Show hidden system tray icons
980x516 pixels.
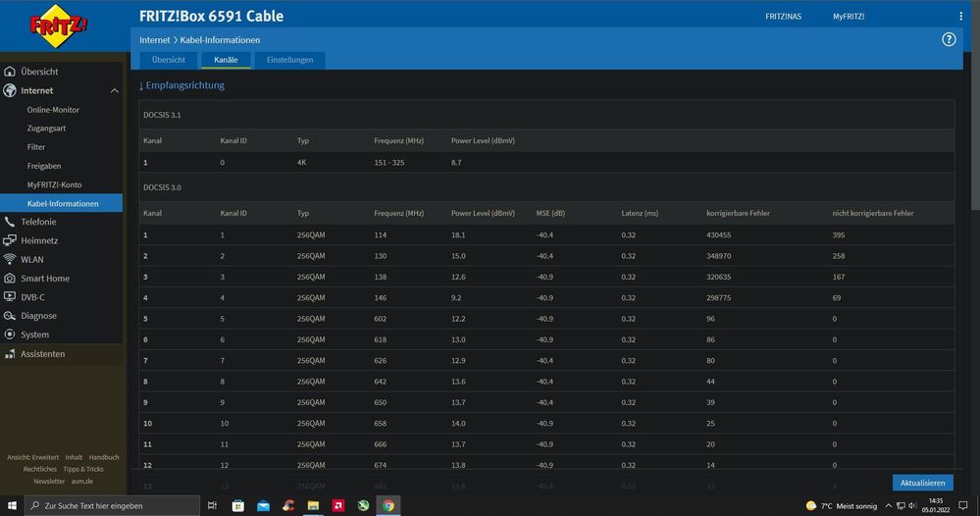(888, 506)
